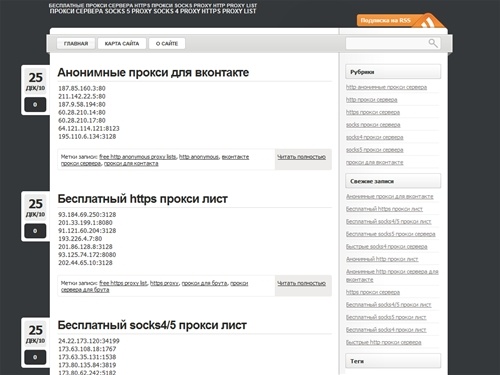Image resolution: width=500 pixels, height=375 pixels.
Task: Click proxy address 93.184.69.250:3128
Action: tap(87, 215)
